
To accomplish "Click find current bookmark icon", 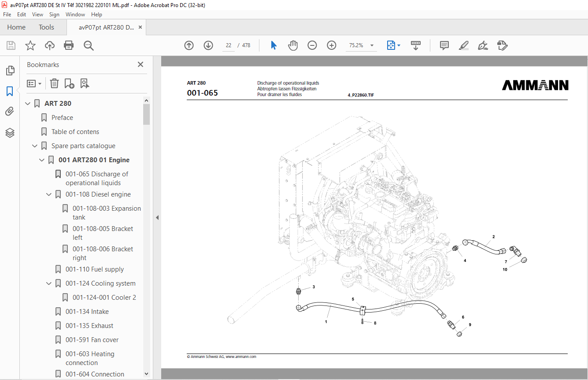I will pyautogui.click(x=85, y=83).
